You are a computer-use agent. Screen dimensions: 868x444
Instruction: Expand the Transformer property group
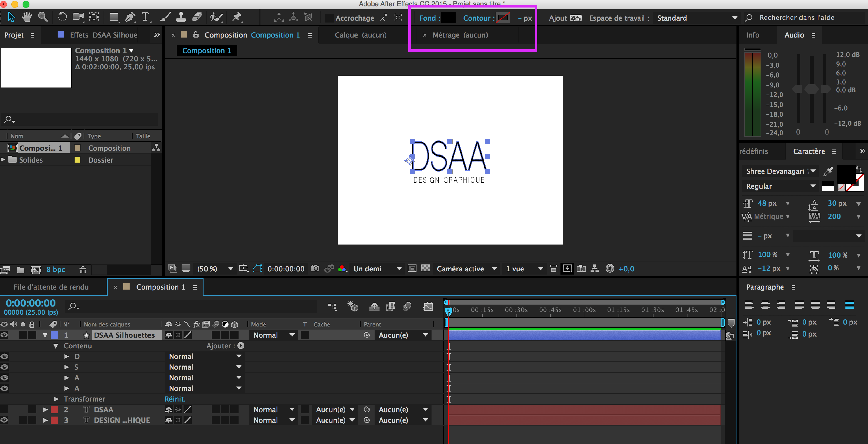pyautogui.click(x=56, y=399)
